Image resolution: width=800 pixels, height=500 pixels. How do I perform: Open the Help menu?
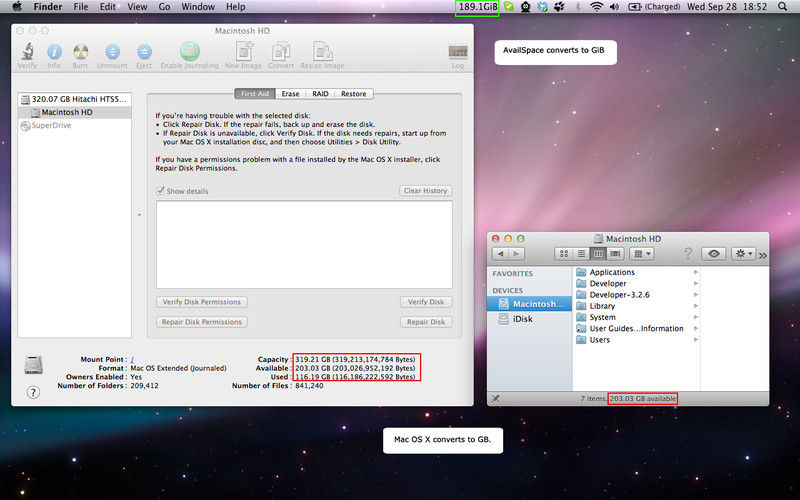pyautogui.click(x=236, y=7)
